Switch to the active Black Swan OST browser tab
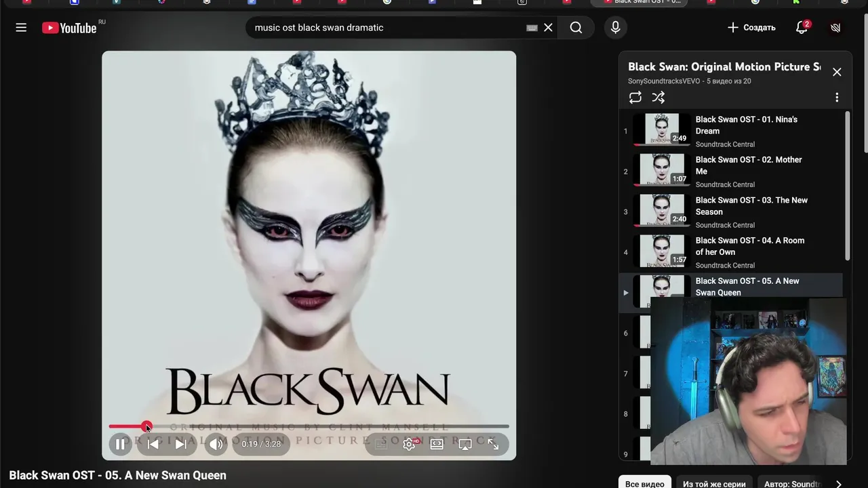Viewport: 868px width, 488px height. coord(641,3)
